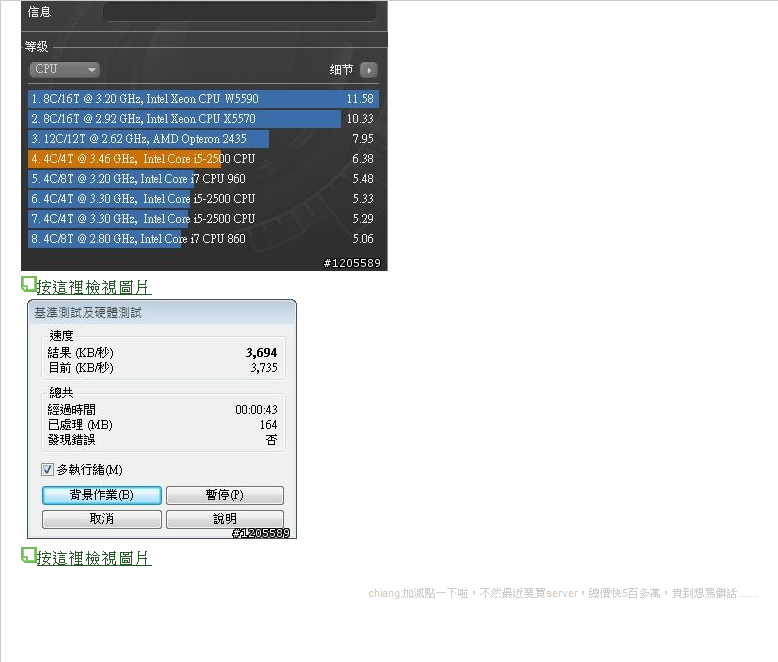Click image icon beside first view-picture link
778x662 pixels.
[28, 284]
